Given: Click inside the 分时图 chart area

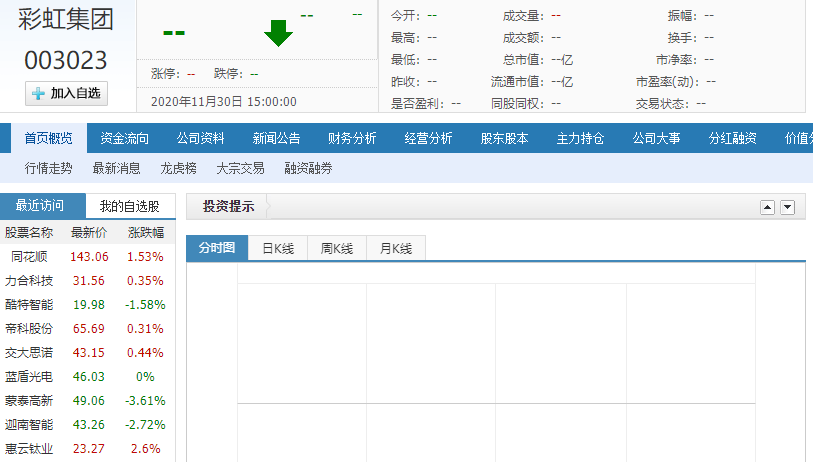Looking at the screenshot, I should tap(496, 363).
